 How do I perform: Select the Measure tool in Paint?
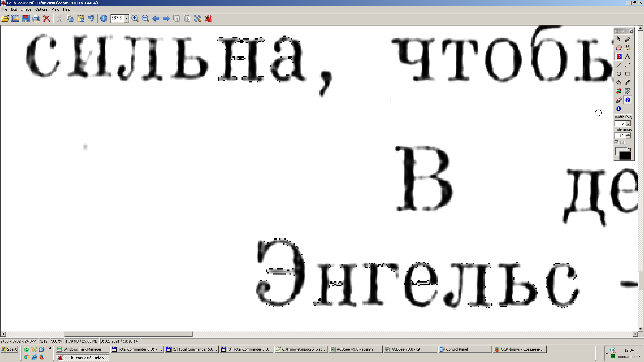pyautogui.click(x=628, y=91)
